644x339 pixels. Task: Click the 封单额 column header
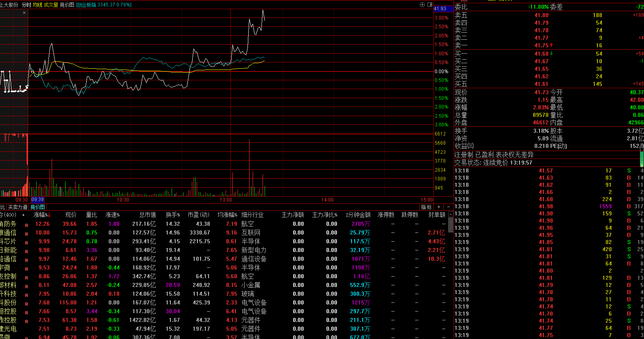437,215
